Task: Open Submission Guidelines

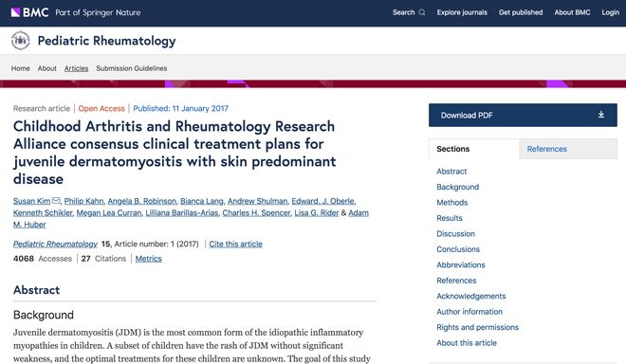Action: 131,68
